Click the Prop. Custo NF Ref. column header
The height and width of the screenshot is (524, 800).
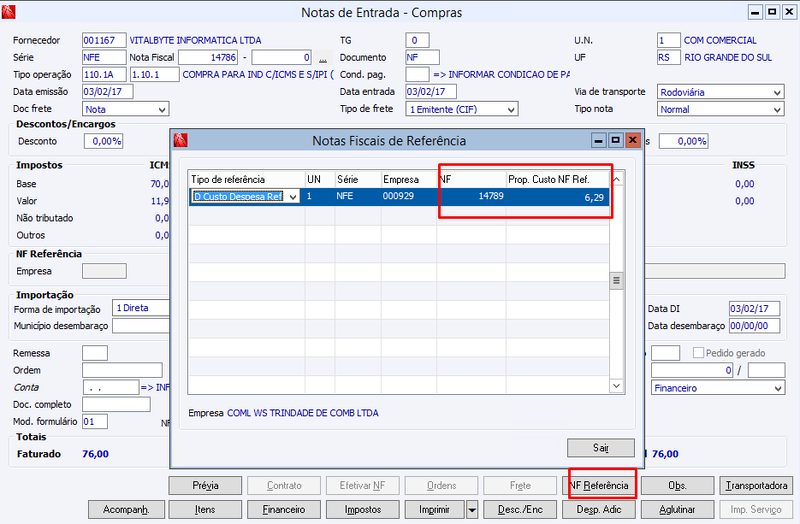558,180
